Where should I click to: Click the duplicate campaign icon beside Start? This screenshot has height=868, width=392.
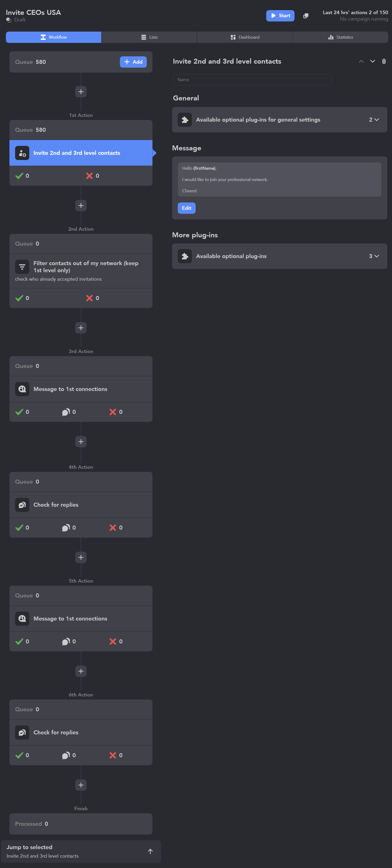coord(306,16)
